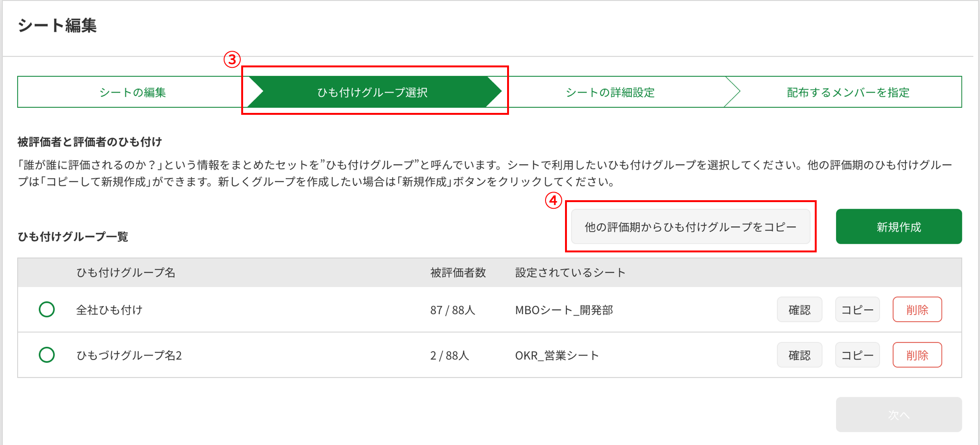
Task: Copy the ひもづけグループ名2 group
Action: 857,355
